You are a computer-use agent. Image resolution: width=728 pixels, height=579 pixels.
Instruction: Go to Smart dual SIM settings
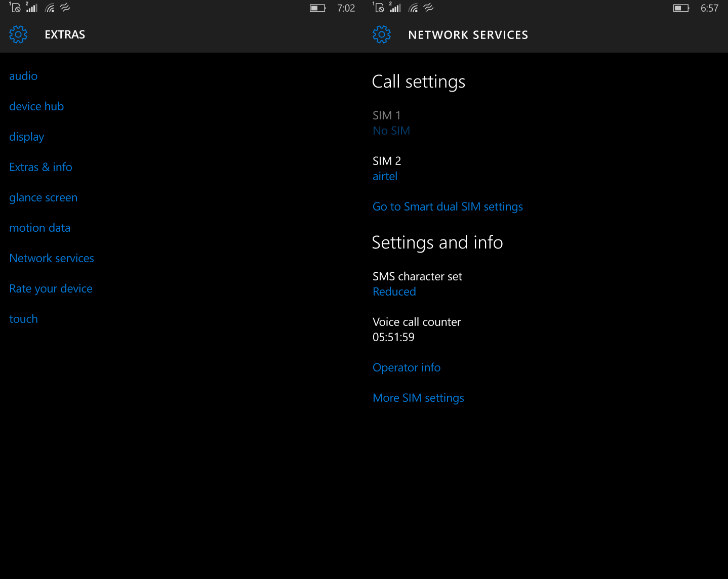click(x=448, y=206)
